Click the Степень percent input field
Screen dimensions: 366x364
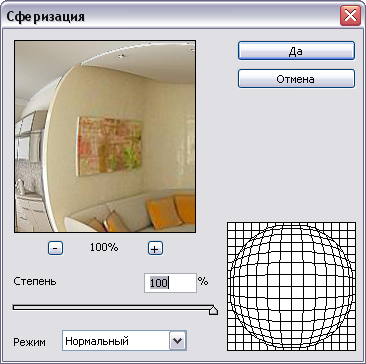click(x=170, y=283)
